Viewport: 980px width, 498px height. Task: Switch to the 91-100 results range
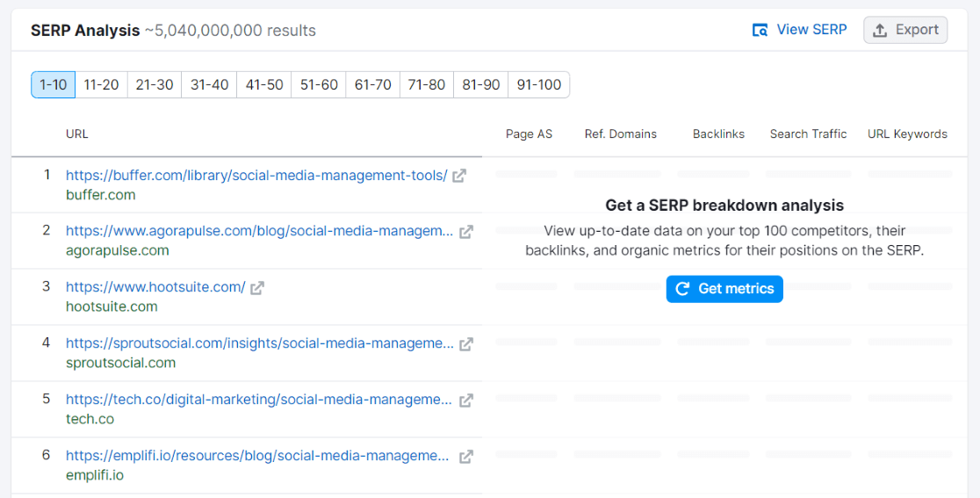[x=539, y=84]
